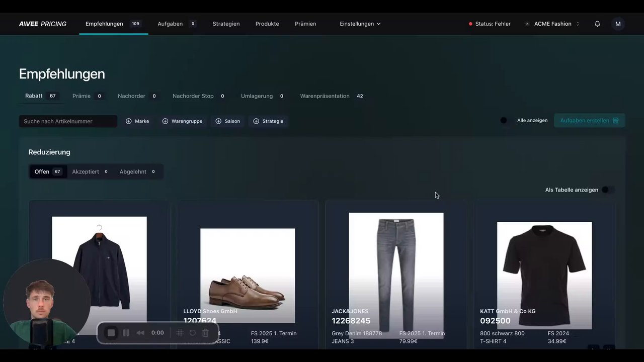
Task: Rewind the recording
Action: tap(140, 333)
